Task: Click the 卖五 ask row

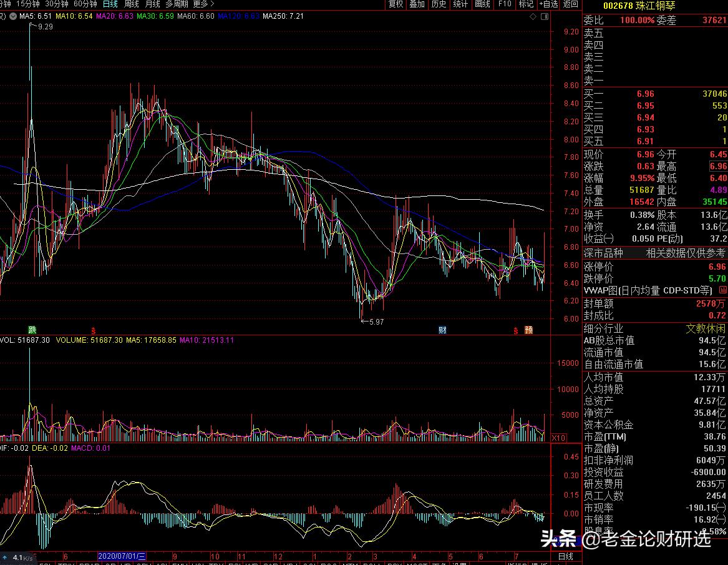Action: tap(655, 34)
